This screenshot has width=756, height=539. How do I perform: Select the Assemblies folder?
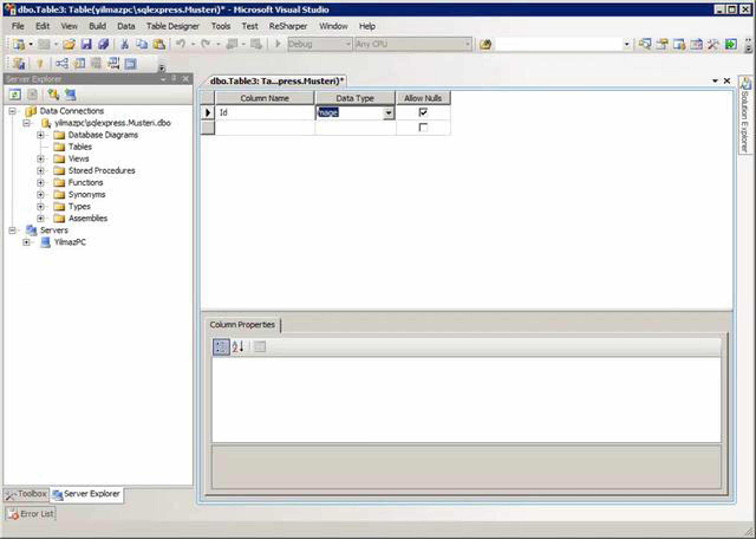click(88, 218)
